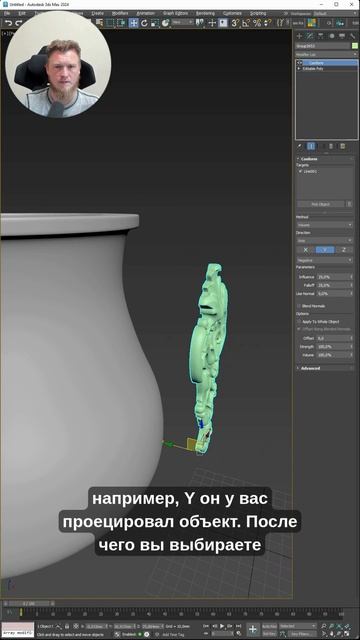Open the Direction type dropdown

(324, 240)
